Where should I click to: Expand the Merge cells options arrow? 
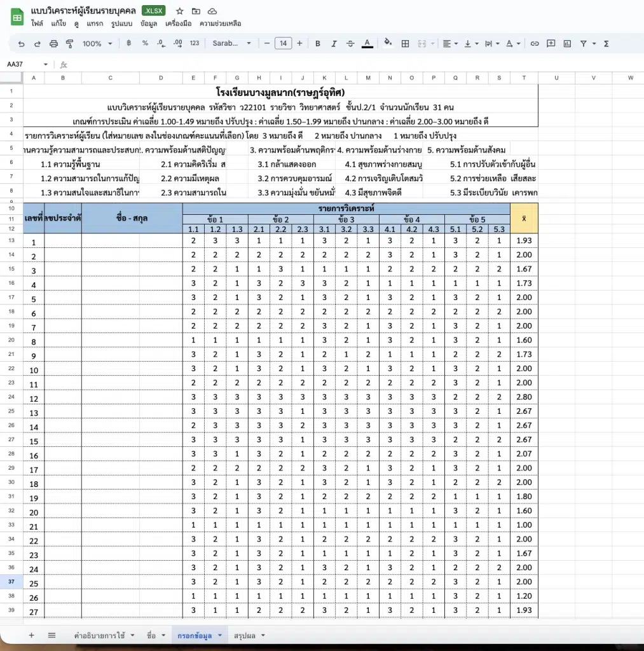[x=433, y=44]
